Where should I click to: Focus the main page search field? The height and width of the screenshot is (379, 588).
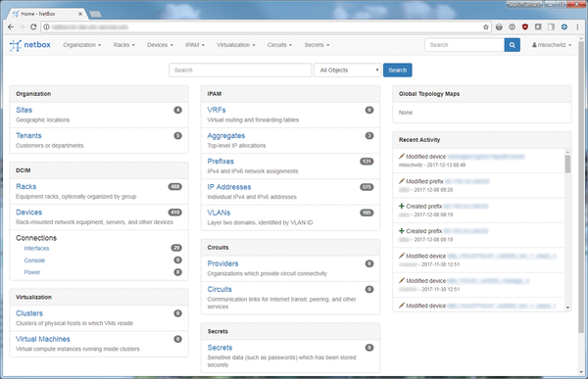point(240,71)
